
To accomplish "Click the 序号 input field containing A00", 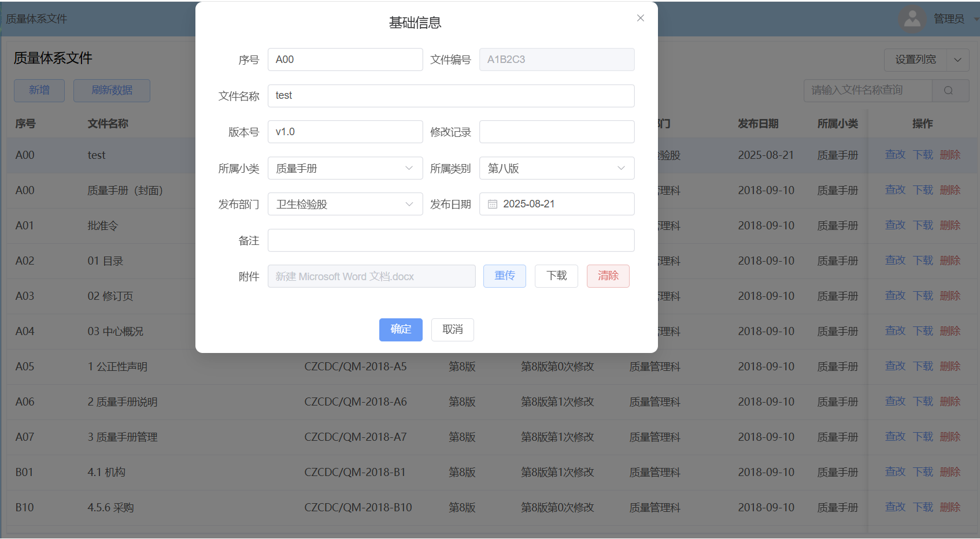I will click(345, 60).
